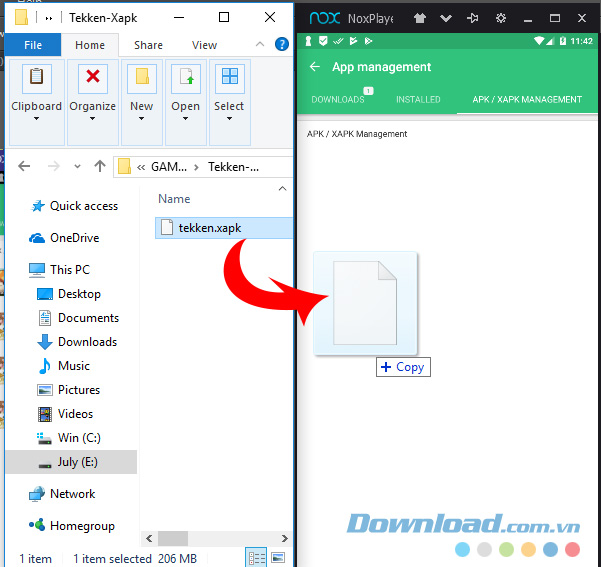Image resolution: width=601 pixels, height=567 pixels.
Task: Select the tekken.xapk file
Action: [x=224, y=228]
